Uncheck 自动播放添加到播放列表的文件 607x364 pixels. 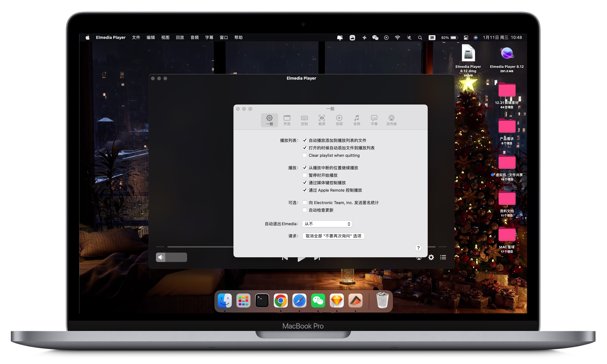(x=304, y=140)
